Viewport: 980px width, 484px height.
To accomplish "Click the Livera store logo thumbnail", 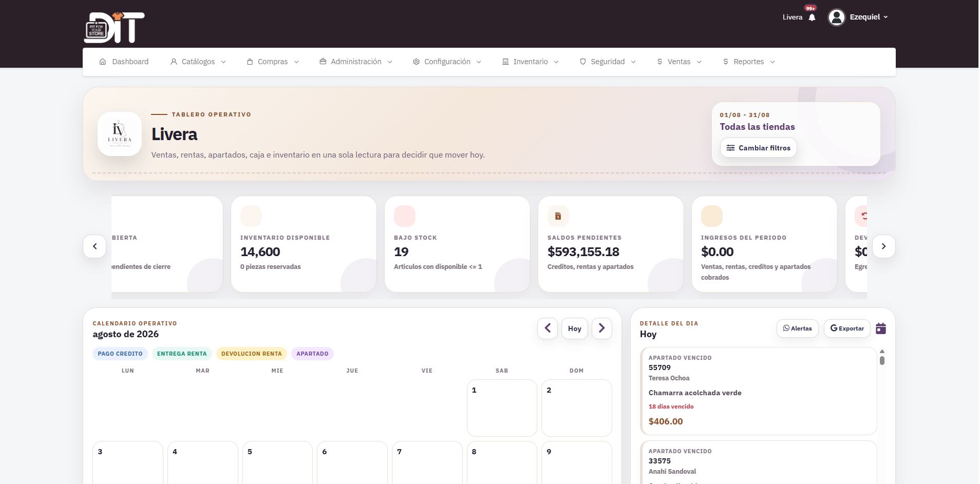I will (120, 134).
